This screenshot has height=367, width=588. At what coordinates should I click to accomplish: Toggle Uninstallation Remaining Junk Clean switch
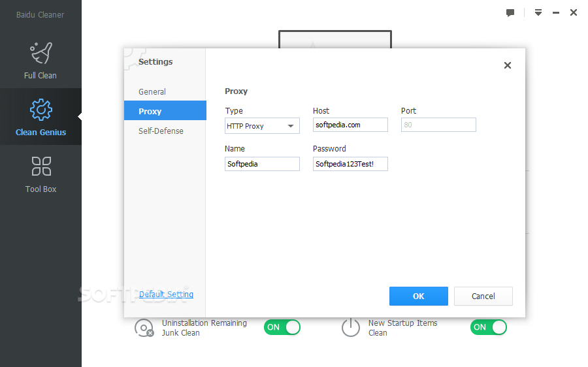click(282, 327)
